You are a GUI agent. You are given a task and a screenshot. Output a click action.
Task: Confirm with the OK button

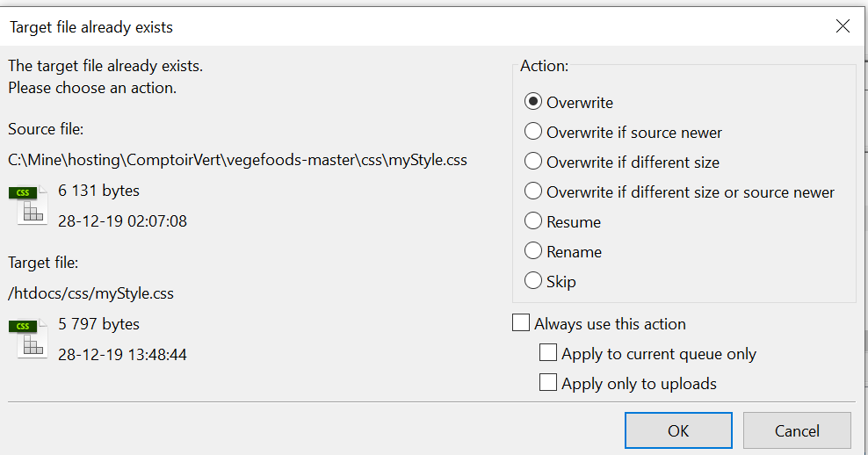coord(678,430)
